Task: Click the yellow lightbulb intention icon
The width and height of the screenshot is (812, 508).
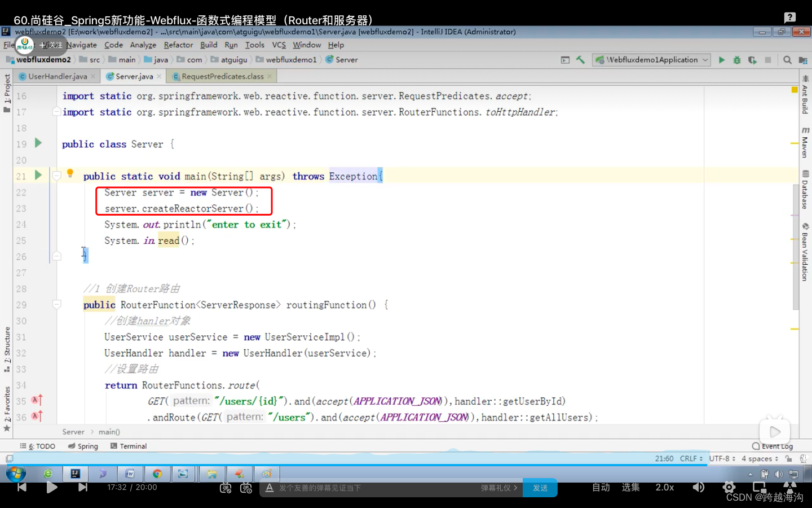Action: coord(70,173)
